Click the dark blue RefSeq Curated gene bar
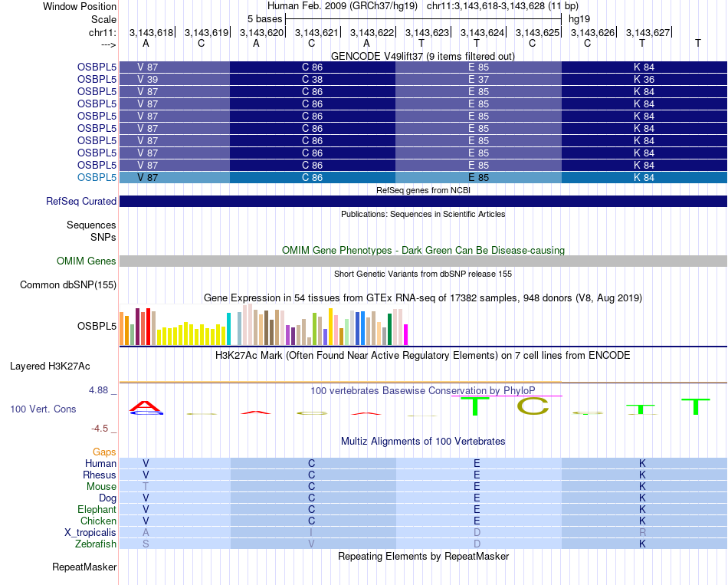Viewport: 728px width, 585px height. tap(423, 201)
